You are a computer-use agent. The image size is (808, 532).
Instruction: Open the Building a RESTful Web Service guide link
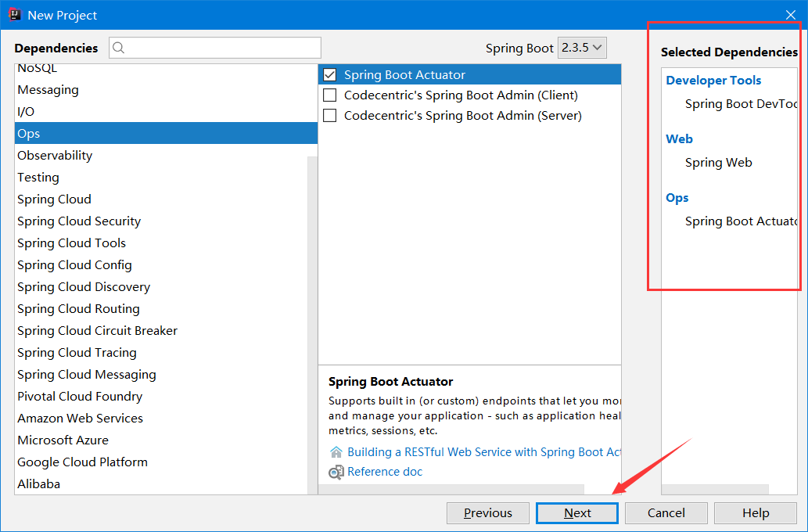tap(484, 452)
